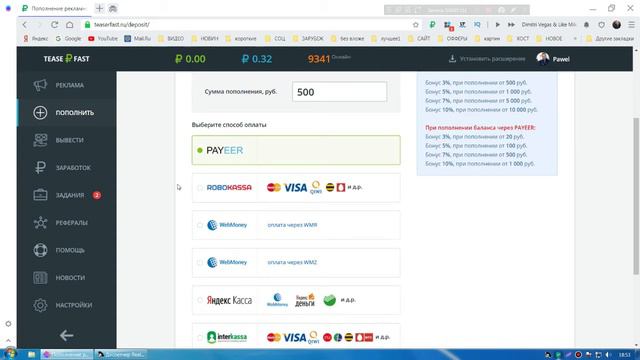Viewport: 640px width, 360px height.
Task: Open the Новости newspaper icon in sidebar
Action: [40, 278]
